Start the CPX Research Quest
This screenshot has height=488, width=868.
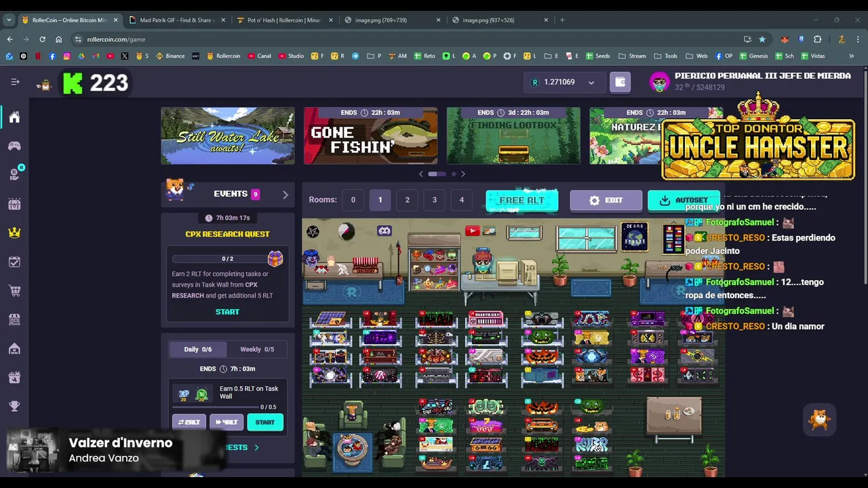[x=227, y=312]
